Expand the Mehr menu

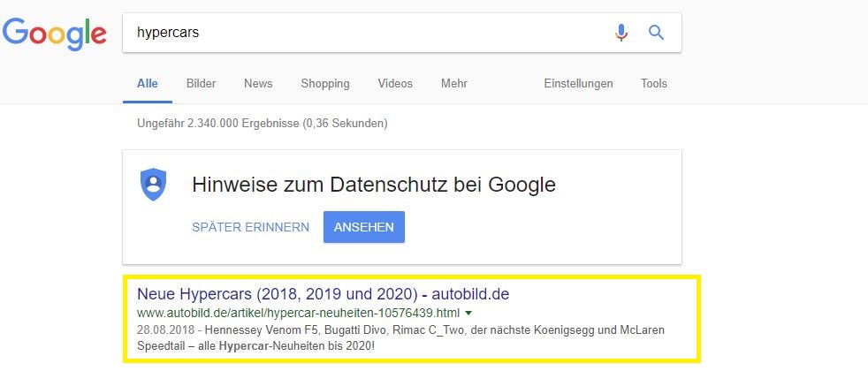[x=454, y=84]
